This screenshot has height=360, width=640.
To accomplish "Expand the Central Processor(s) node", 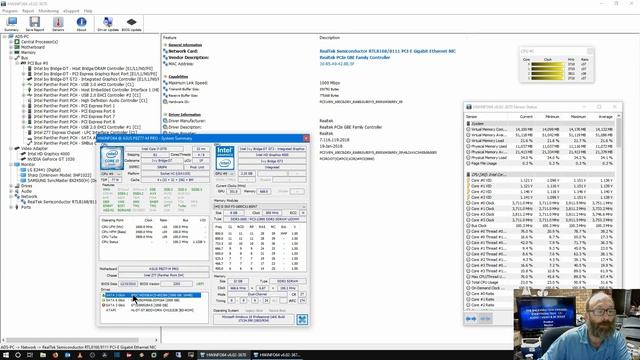I will coord(11,42).
